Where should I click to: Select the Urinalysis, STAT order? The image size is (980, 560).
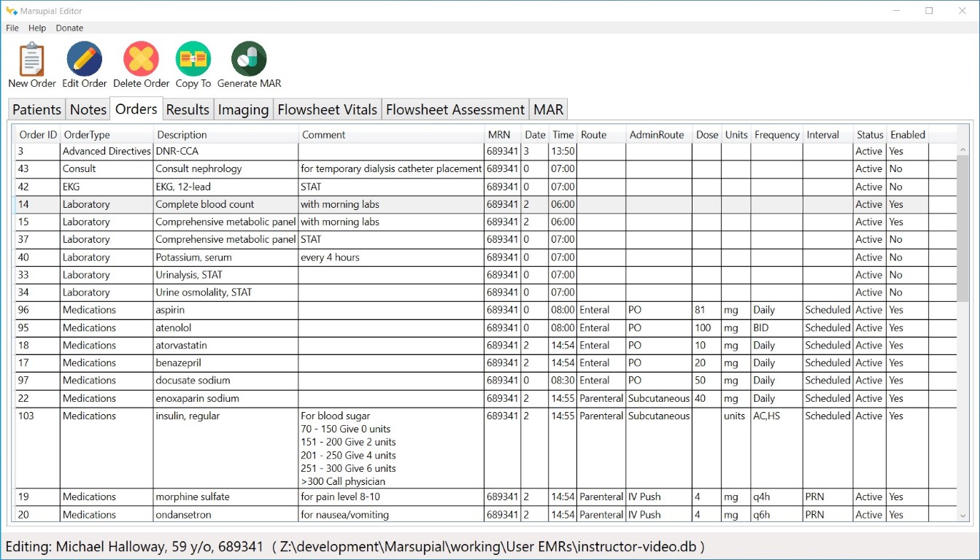click(x=486, y=275)
